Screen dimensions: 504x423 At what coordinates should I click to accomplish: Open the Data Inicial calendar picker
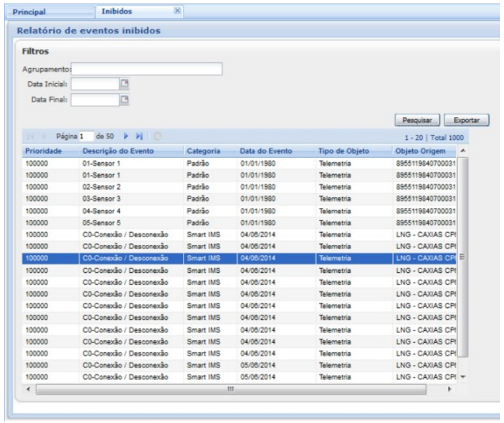(x=123, y=84)
